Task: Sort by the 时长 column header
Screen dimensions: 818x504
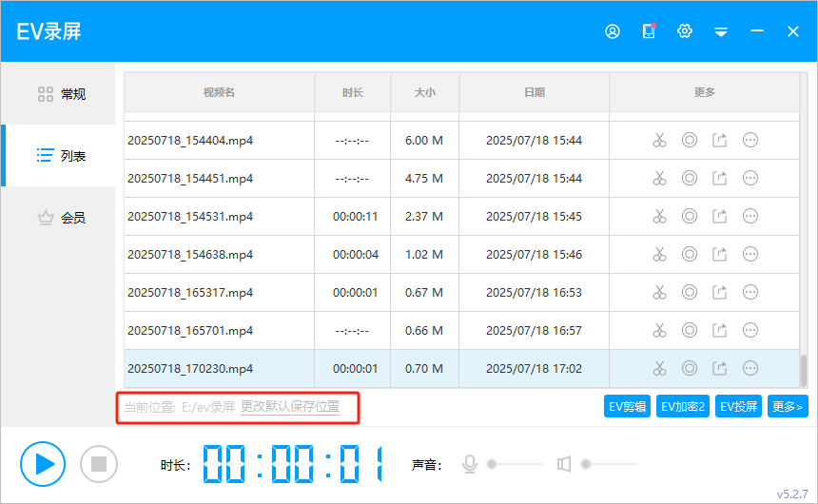Action: [x=353, y=92]
